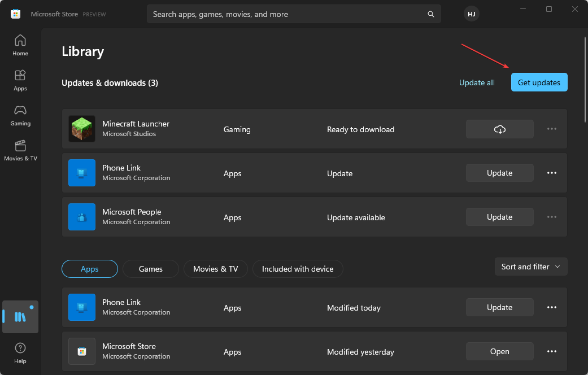
Task: Click the Minecraft Launcher title text
Action: [136, 124]
